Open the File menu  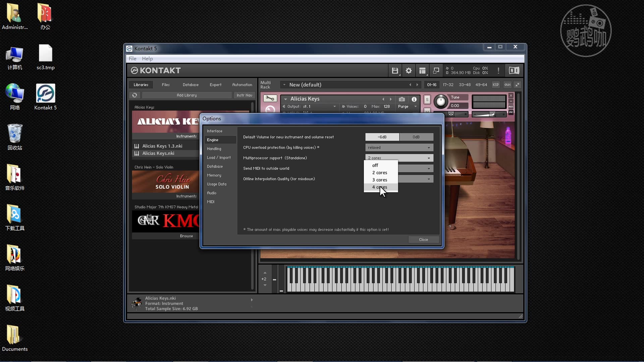coord(132,58)
